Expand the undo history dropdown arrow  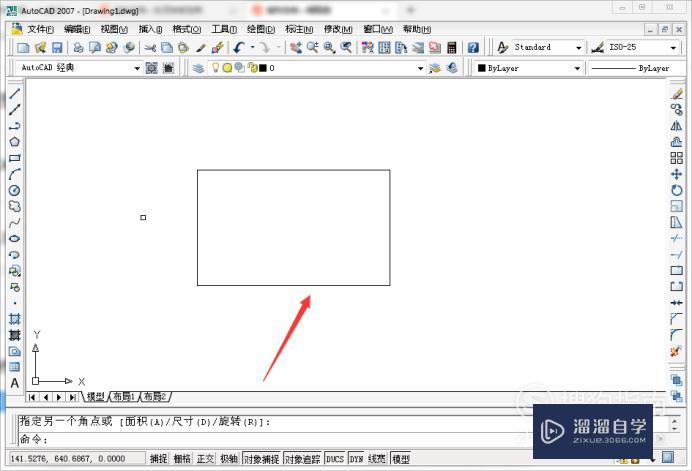point(252,47)
